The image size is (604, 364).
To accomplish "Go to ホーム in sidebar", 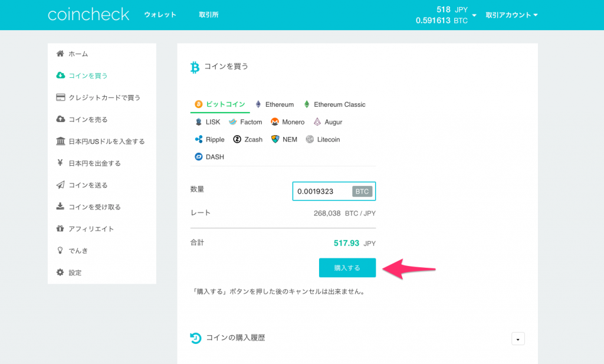I will [78, 54].
